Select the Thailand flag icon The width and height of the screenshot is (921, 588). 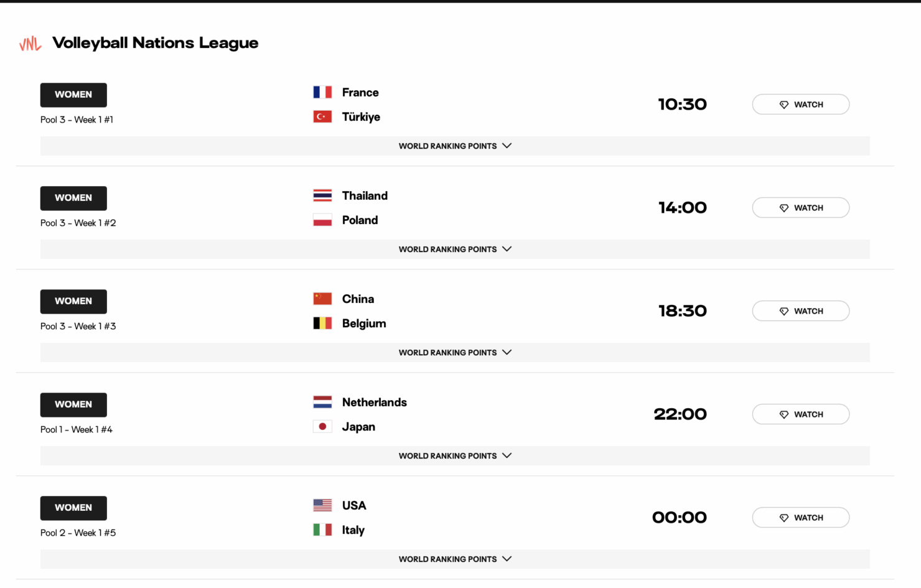pos(322,195)
